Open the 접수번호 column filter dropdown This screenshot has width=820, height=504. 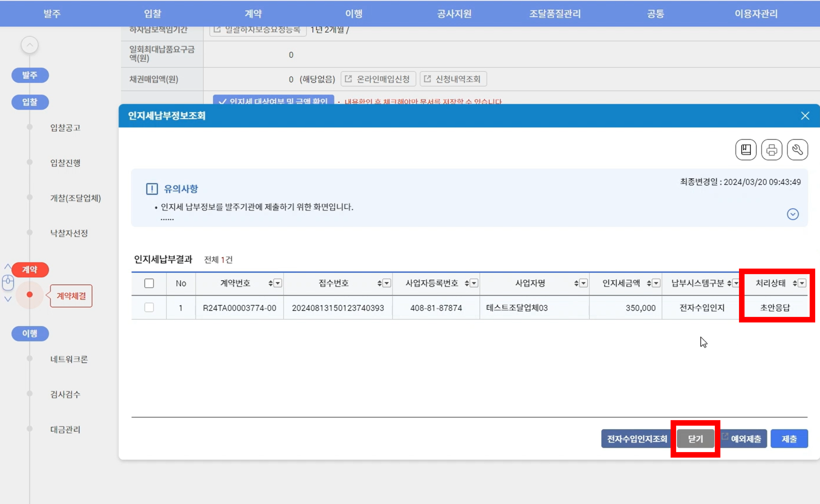pyautogui.click(x=387, y=283)
